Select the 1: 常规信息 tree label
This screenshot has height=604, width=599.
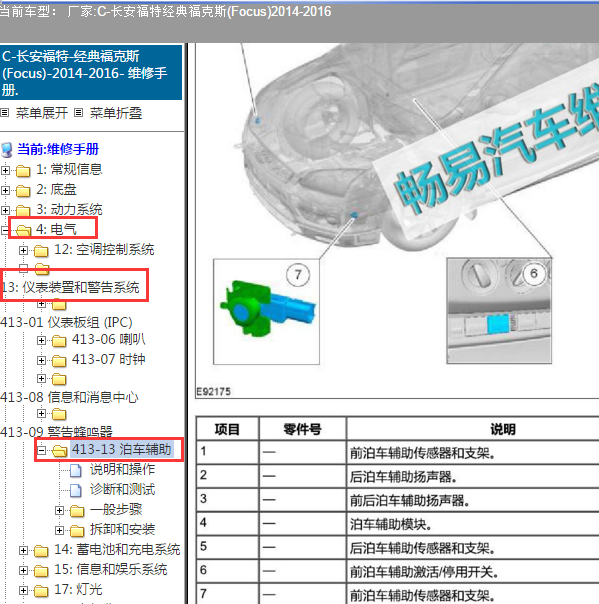69,169
